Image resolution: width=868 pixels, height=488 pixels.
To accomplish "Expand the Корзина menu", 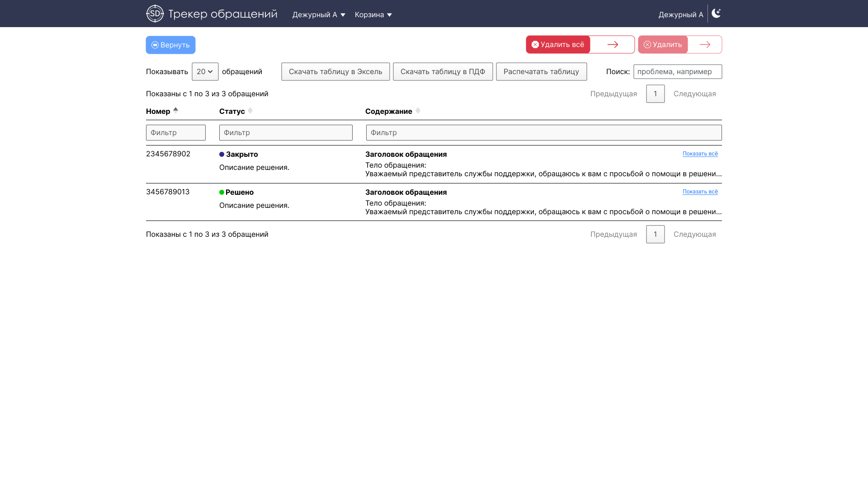I will [373, 14].
